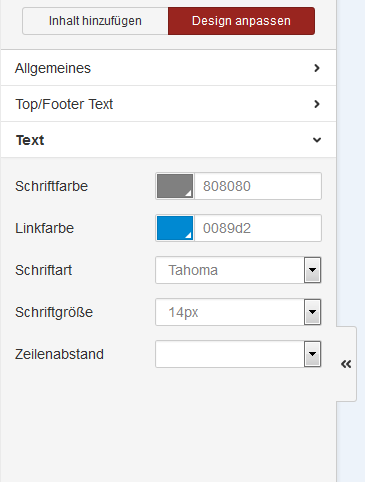365x482 pixels.
Task: Click the Schriftart dropdown arrow button
Action: 313,270
